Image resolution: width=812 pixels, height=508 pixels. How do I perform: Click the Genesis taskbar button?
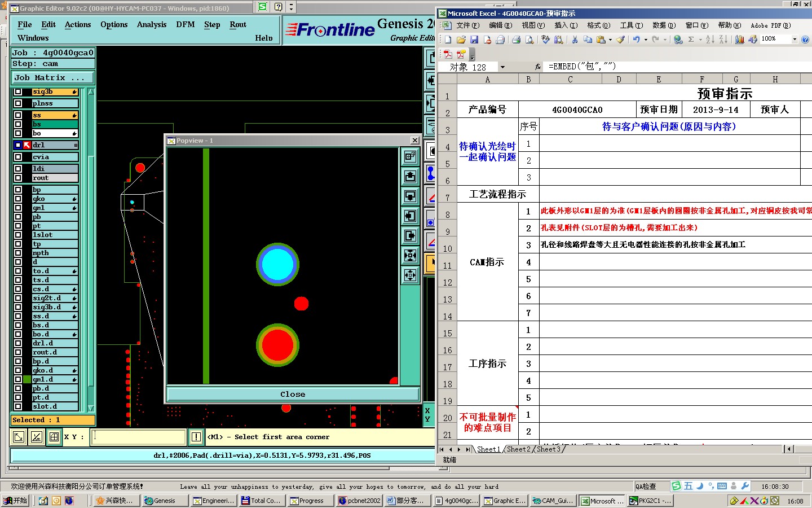point(165,501)
